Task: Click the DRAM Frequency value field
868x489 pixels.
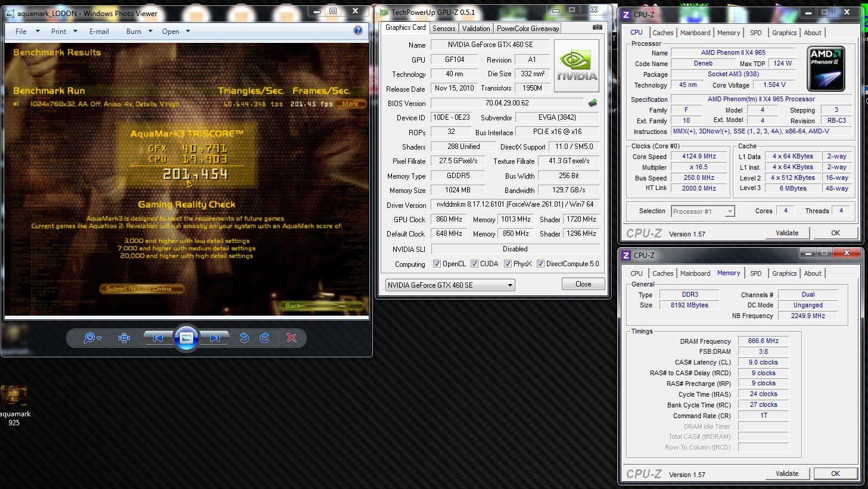Action: pos(763,341)
